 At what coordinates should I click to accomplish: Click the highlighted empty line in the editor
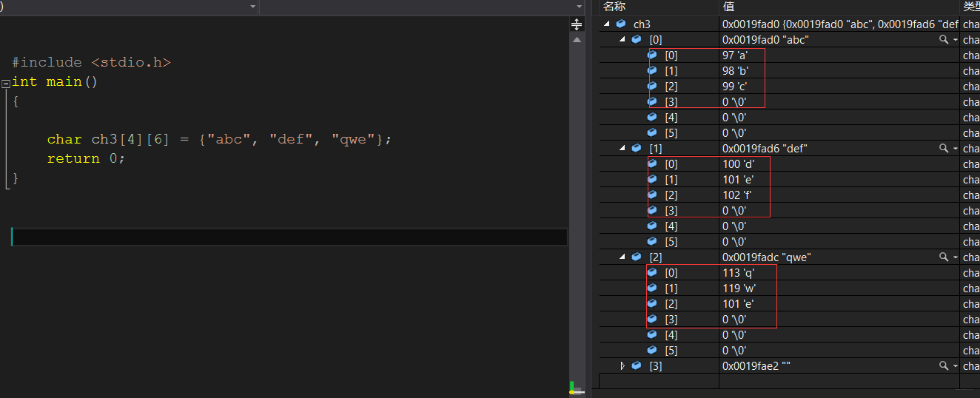coord(289,237)
